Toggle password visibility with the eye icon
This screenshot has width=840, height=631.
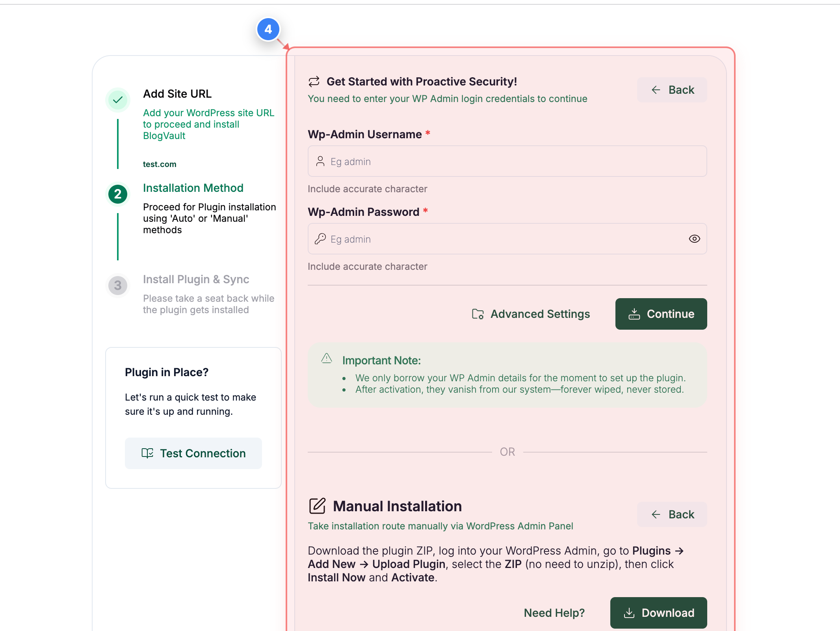[694, 239]
